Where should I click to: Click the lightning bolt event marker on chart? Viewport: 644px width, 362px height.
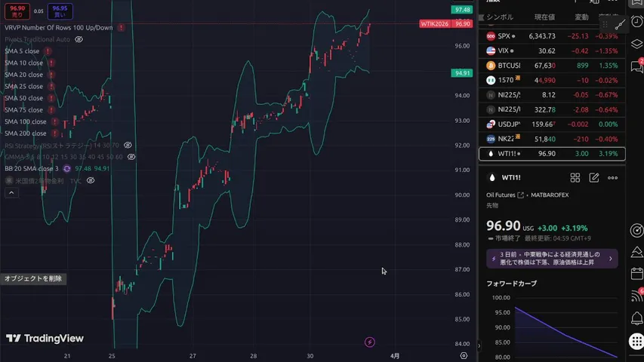(370, 342)
